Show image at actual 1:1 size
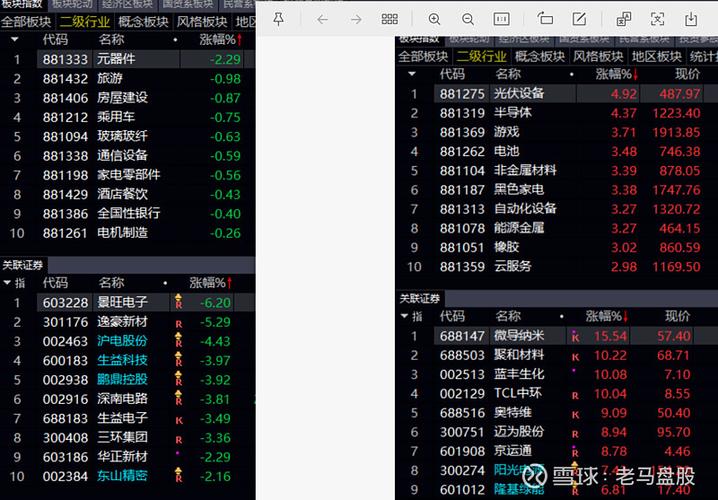The width and height of the screenshot is (718, 500). [501, 19]
